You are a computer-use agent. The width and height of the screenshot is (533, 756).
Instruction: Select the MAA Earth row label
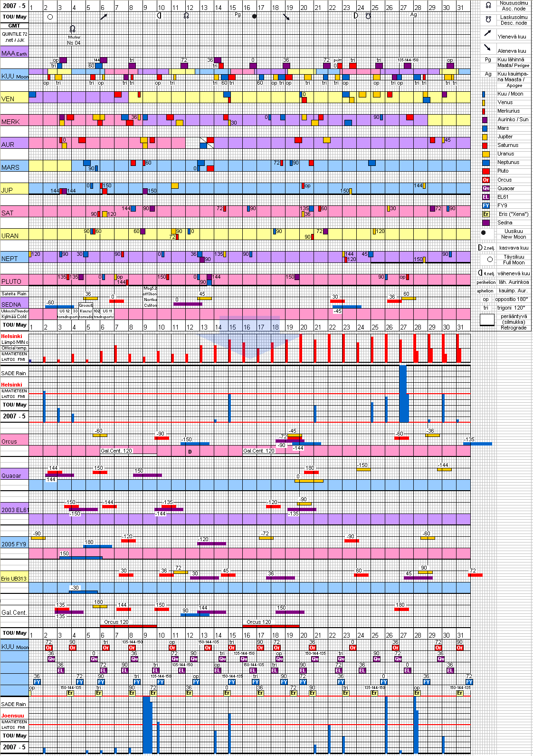pyautogui.click(x=14, y=53)
